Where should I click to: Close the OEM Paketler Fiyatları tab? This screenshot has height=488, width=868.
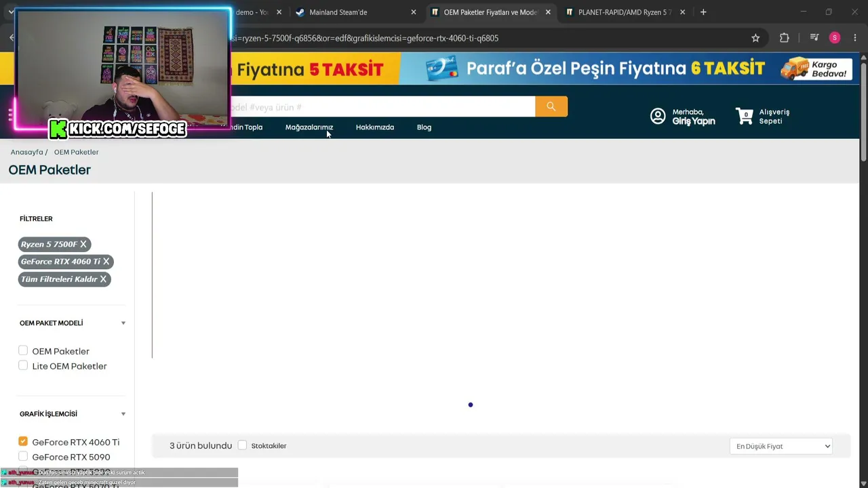point(548,12)
